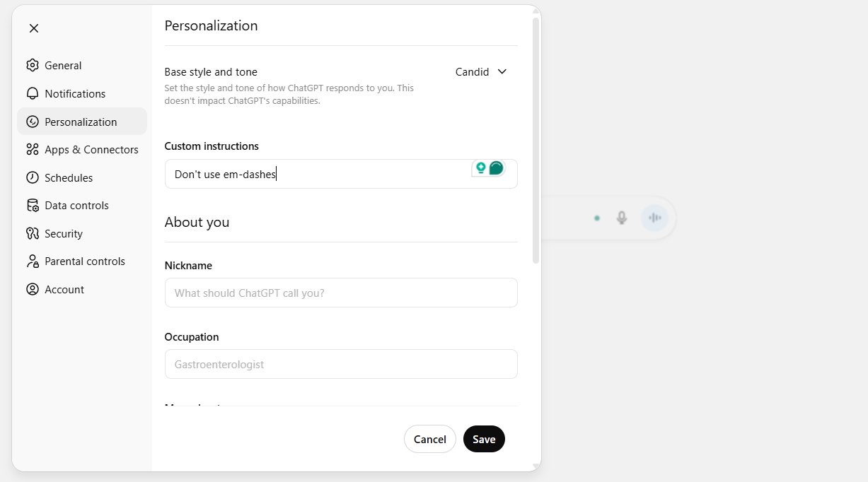The width and height of the screenshot is (868, 482).
Task: Click the microphone dictation icon
Action: 622,218
